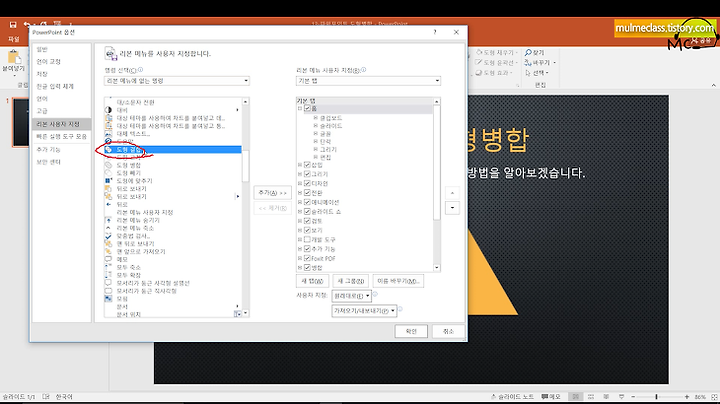Open the 보안 센터 category
The image size is (720, 404).
[62, 162]
